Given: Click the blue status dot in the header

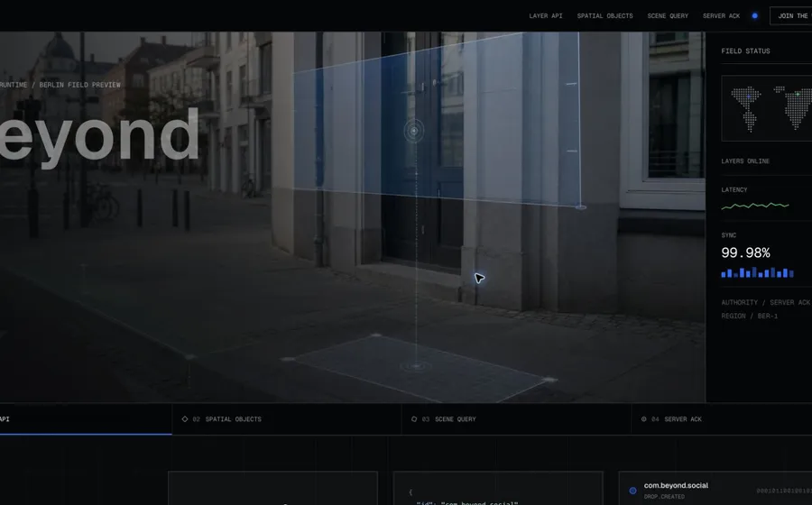Looking at the screenshot, I should (x=754, y=15).
